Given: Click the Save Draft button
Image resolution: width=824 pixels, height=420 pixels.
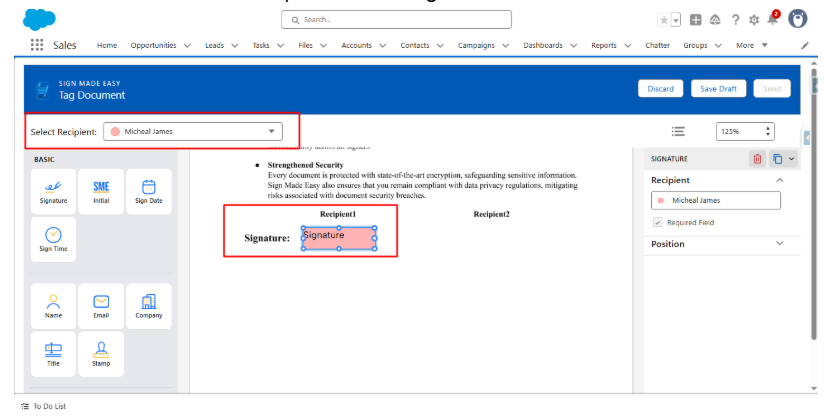Looking at the screenshot, I should tap(718, 89).
